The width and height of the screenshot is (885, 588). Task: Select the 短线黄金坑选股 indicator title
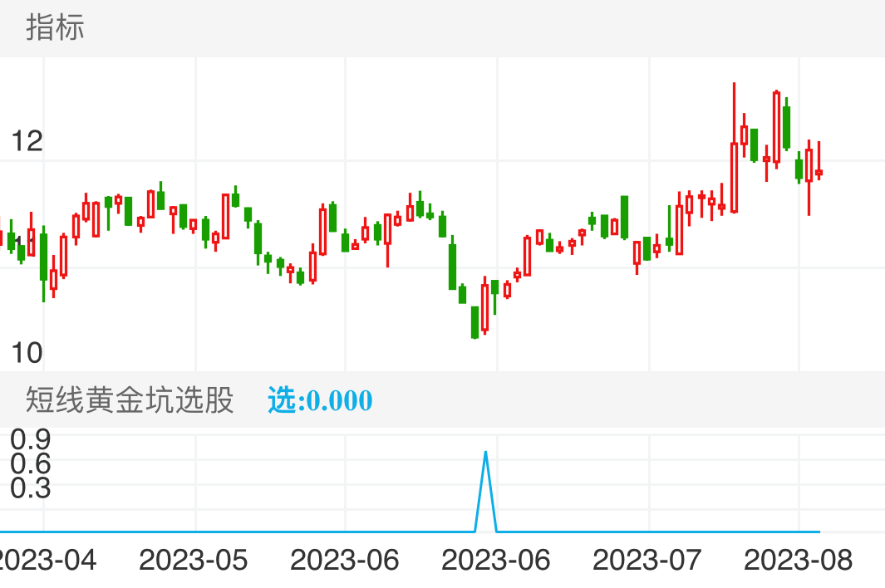pos(130,400)
